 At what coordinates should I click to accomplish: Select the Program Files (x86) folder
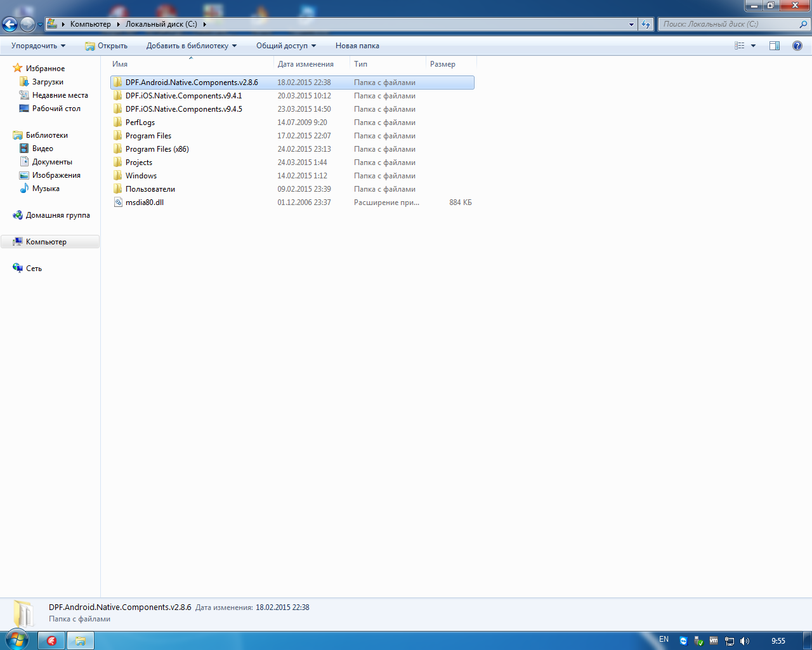coord(157,149)
